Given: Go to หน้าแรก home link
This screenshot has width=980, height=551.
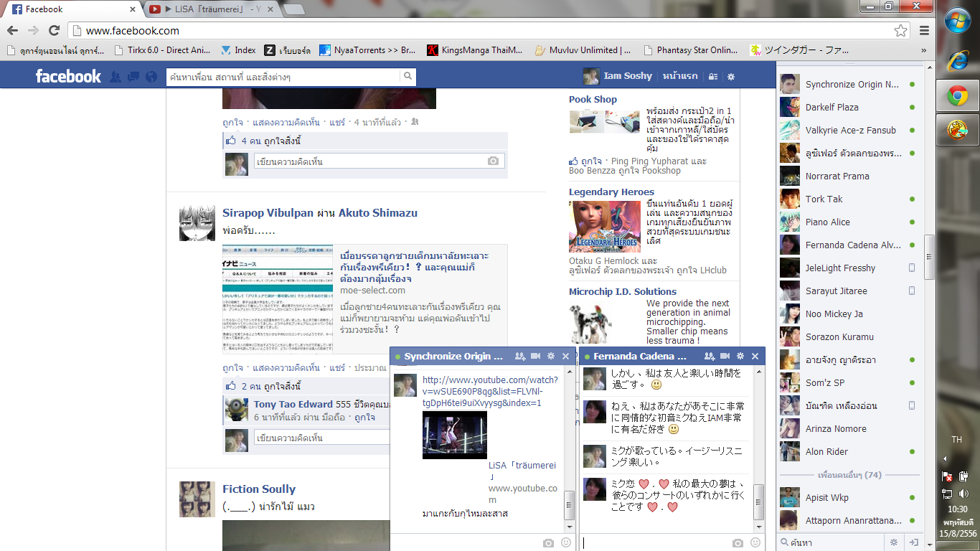Looking at the screenshot, I should 679,76.
